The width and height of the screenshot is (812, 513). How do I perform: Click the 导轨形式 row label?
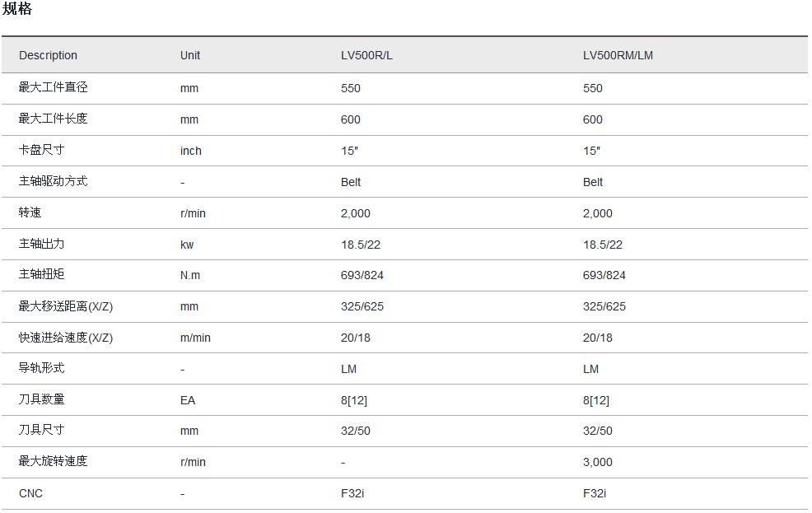(x=41, y=368)
